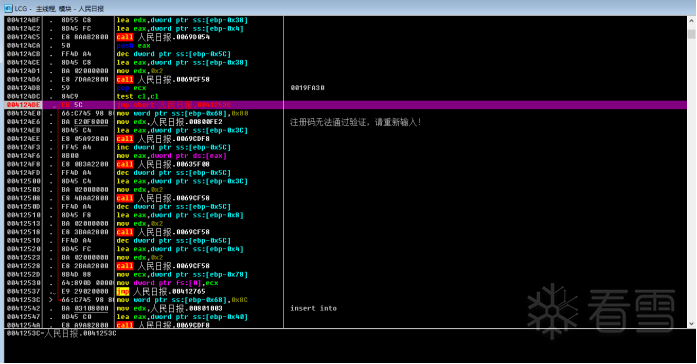
Task: Click the Chinese registration-failed comment string
Action: click(355, 122)
